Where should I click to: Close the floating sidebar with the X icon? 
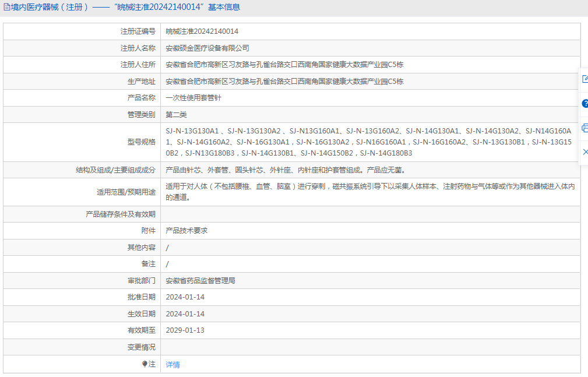click(x=585, y=152)
